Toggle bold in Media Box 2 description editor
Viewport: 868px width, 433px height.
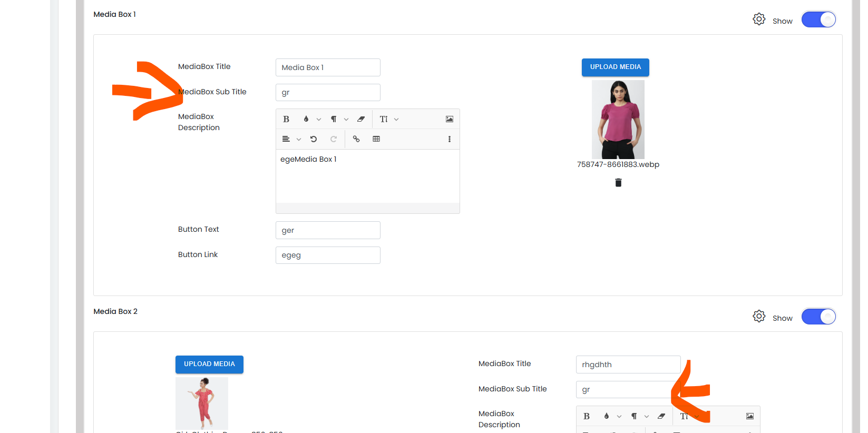(587, 416)
